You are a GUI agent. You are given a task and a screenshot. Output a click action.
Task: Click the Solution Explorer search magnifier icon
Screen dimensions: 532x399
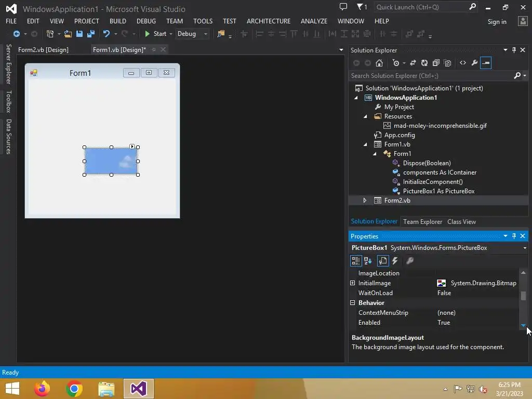517,76
